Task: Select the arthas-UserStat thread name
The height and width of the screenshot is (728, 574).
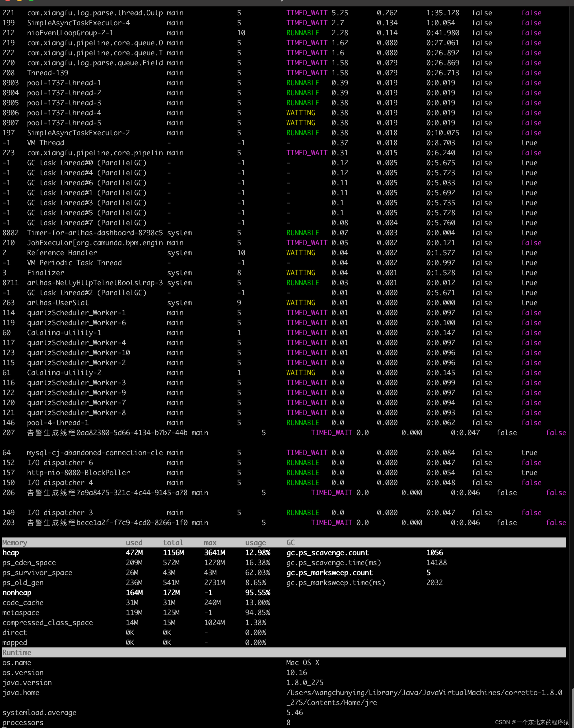Action: coord(58,303)
